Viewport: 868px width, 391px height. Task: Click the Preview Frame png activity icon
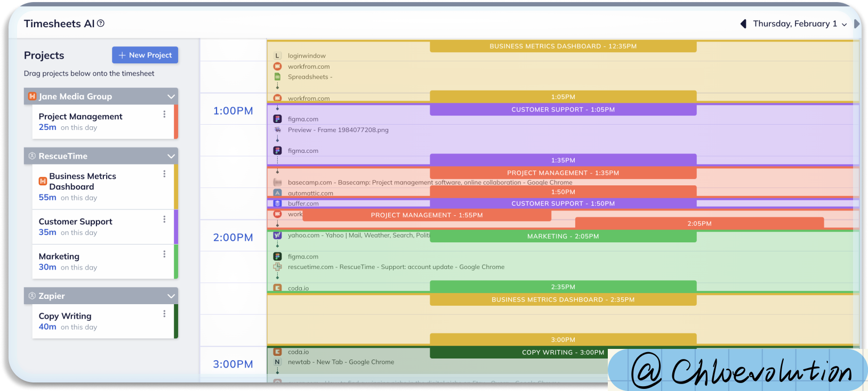(277, 129)
